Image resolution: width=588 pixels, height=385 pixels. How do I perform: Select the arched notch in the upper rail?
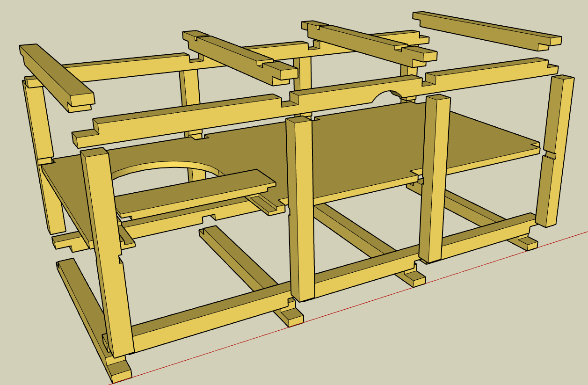(x=387, y=95)
